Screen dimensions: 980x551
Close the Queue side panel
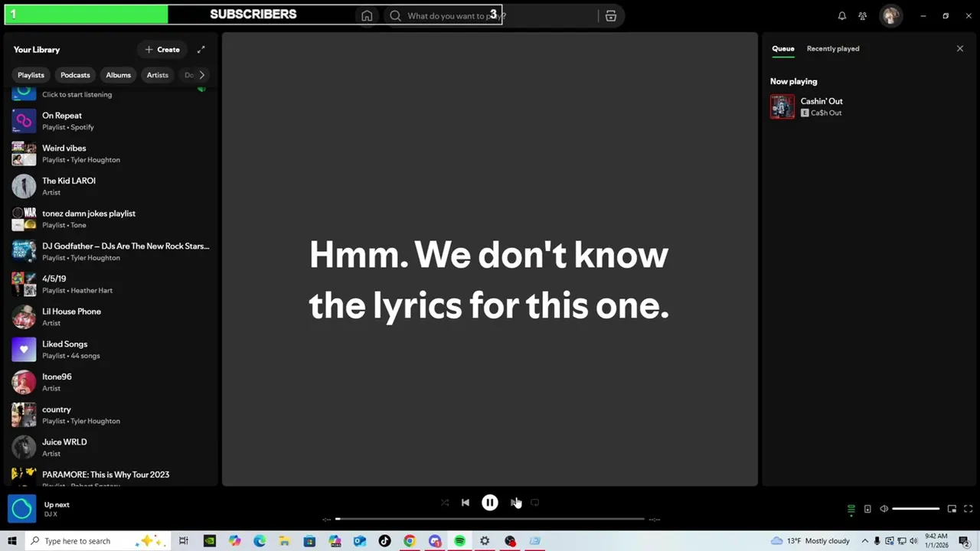[x=960, y=49]
